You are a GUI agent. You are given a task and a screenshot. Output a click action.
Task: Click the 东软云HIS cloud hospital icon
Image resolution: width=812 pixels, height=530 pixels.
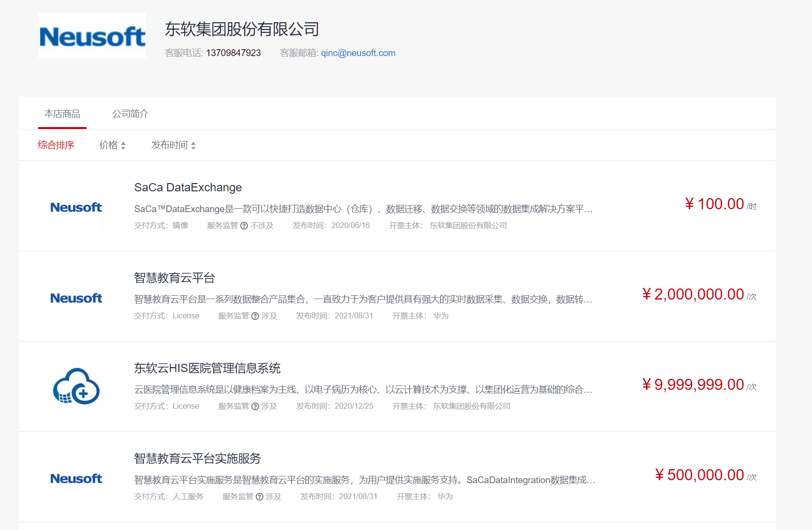pos(76,387)
